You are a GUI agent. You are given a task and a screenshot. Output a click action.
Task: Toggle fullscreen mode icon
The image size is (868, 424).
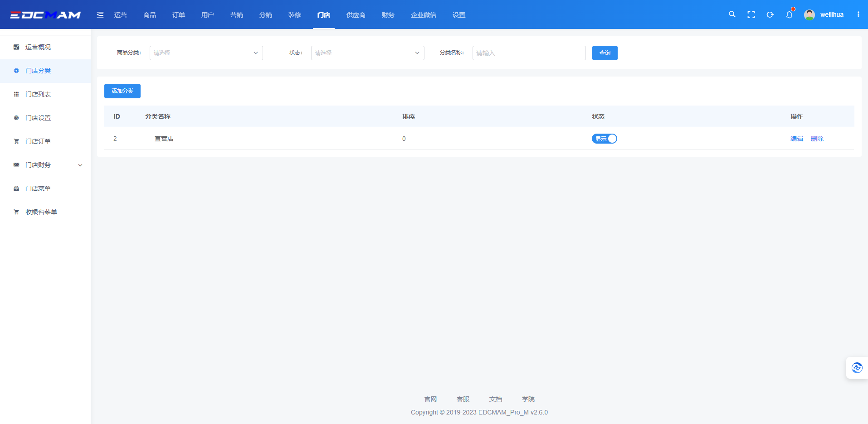click(x=751, y=14)
